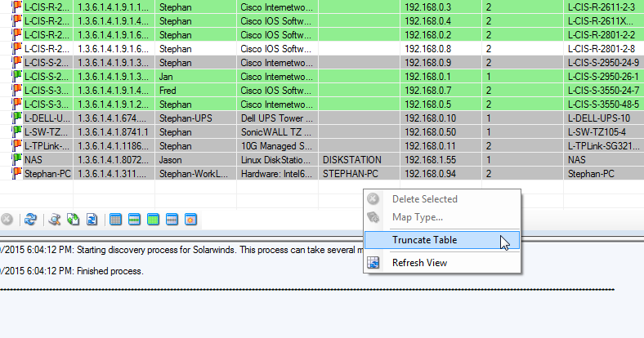Open Map Type... from the context menu
Image resolution: width=644 pixels, height=338 pixels.
click(417, 217)
